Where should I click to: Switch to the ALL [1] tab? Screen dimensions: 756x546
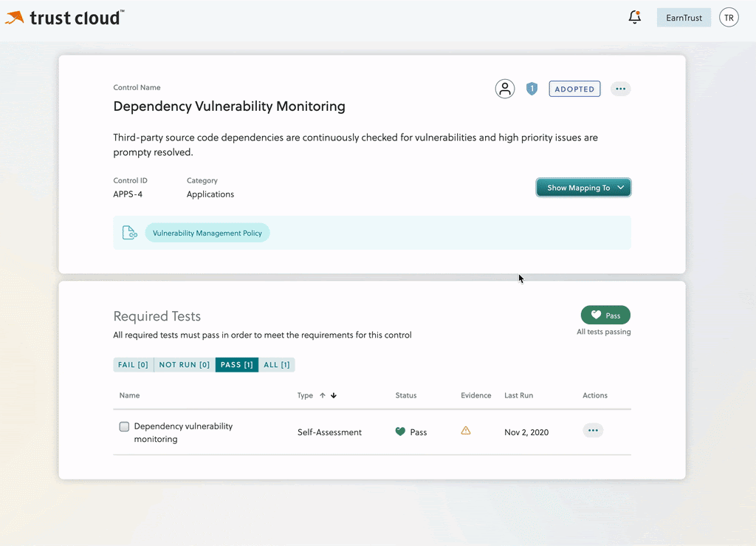click(277, 365)
